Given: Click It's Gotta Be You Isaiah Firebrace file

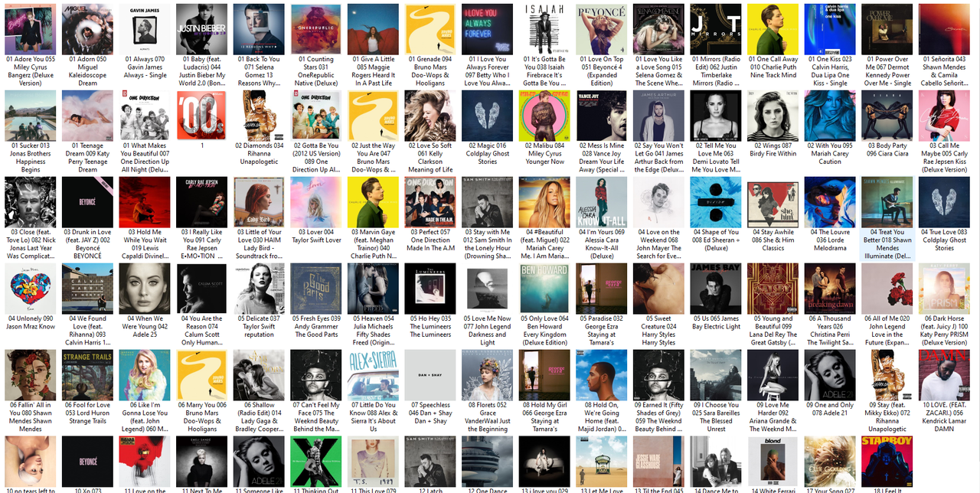Looking at the screenshot, I should click(x=544, y=46).
